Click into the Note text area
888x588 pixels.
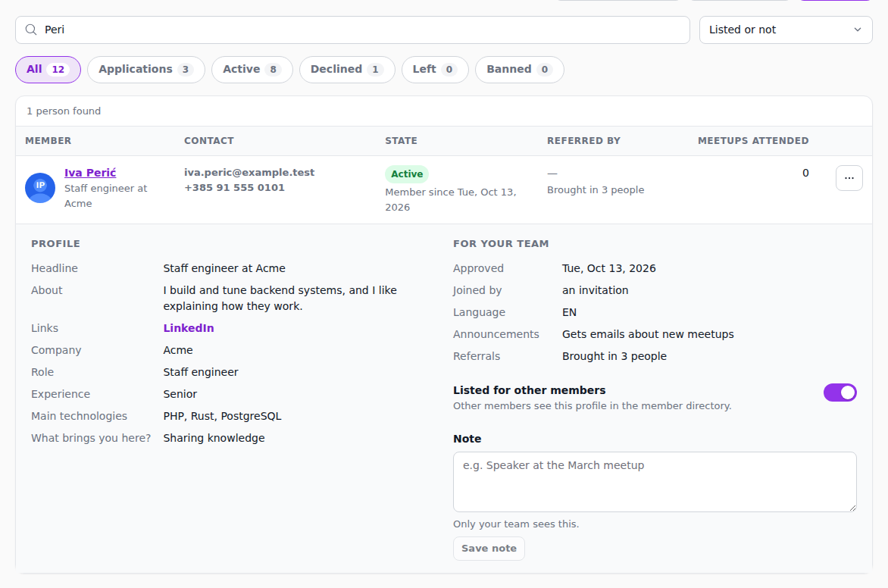[655, 481]
